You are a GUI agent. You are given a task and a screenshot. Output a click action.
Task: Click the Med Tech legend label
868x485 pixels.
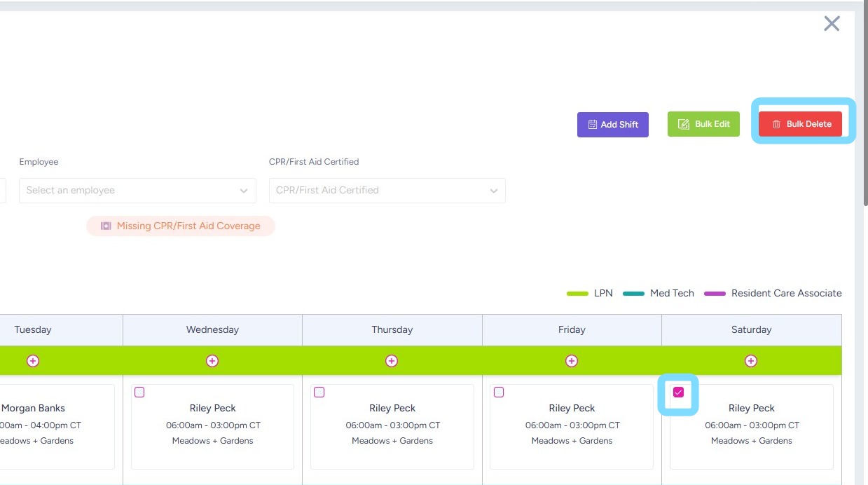tap(672, 294)
